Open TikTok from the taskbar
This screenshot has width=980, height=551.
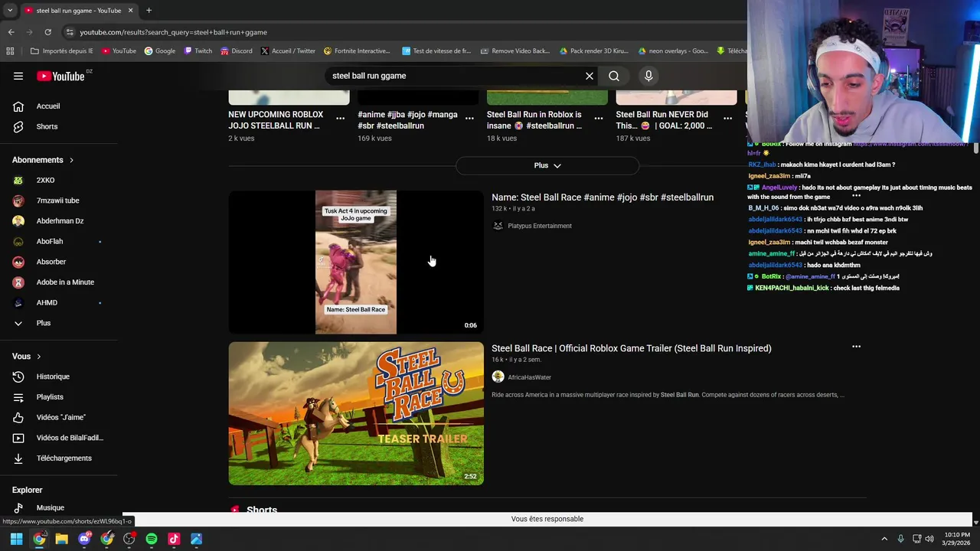point(174,539)
